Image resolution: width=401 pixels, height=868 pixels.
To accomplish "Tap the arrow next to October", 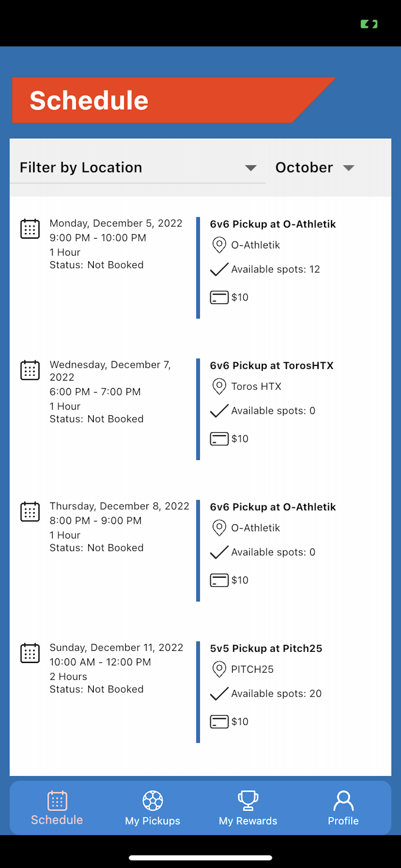I will (349, 168).
